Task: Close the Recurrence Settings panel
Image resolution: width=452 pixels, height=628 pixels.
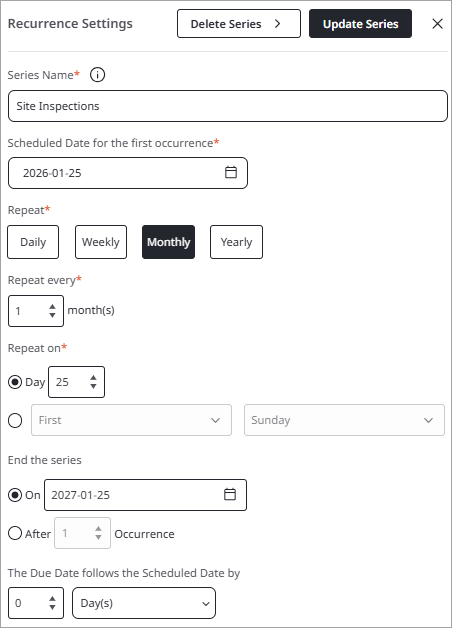Action: click(437, 24)
